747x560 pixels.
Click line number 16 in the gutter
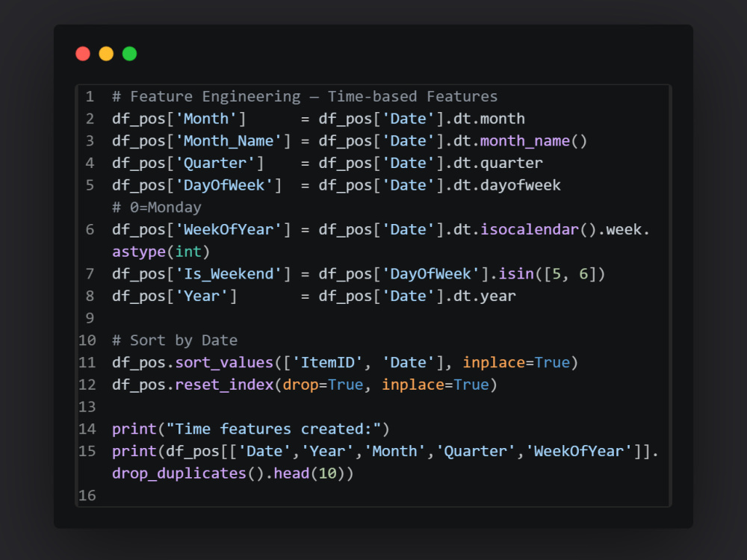coord(87,495)
